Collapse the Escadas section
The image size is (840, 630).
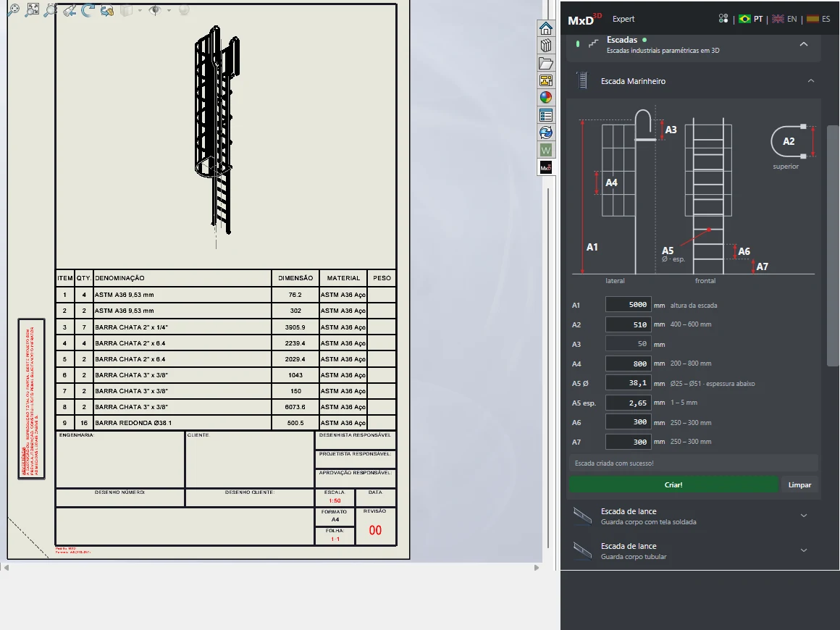point(804,44)
